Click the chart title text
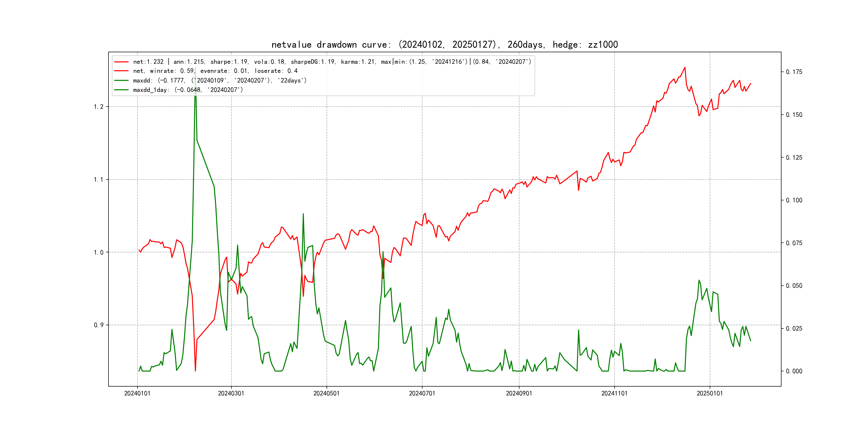Screen dimensions: 868x434 click(x=444, y=44)
